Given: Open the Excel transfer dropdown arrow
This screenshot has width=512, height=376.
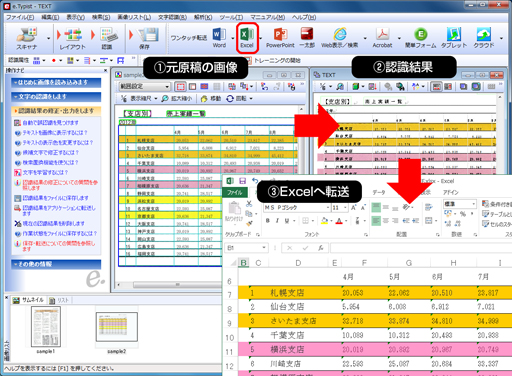Looking at the screenshot, I should (x=261, y=38).
